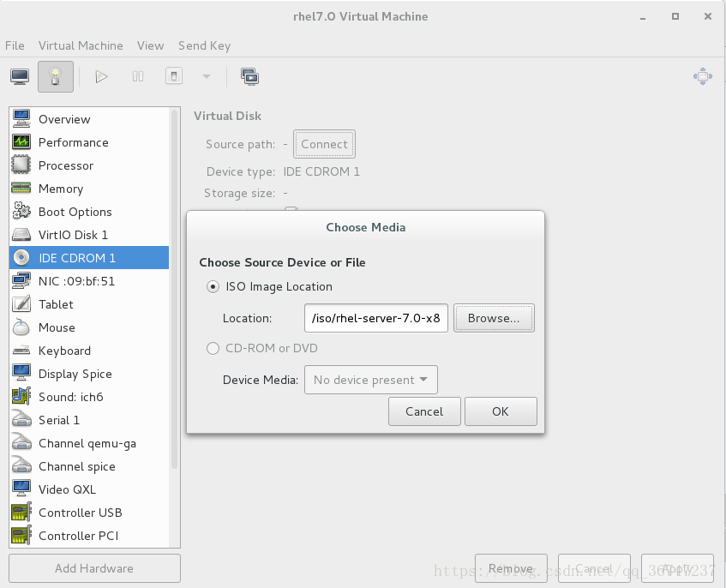Choose ISO Image Location radio button

(213, 287)
